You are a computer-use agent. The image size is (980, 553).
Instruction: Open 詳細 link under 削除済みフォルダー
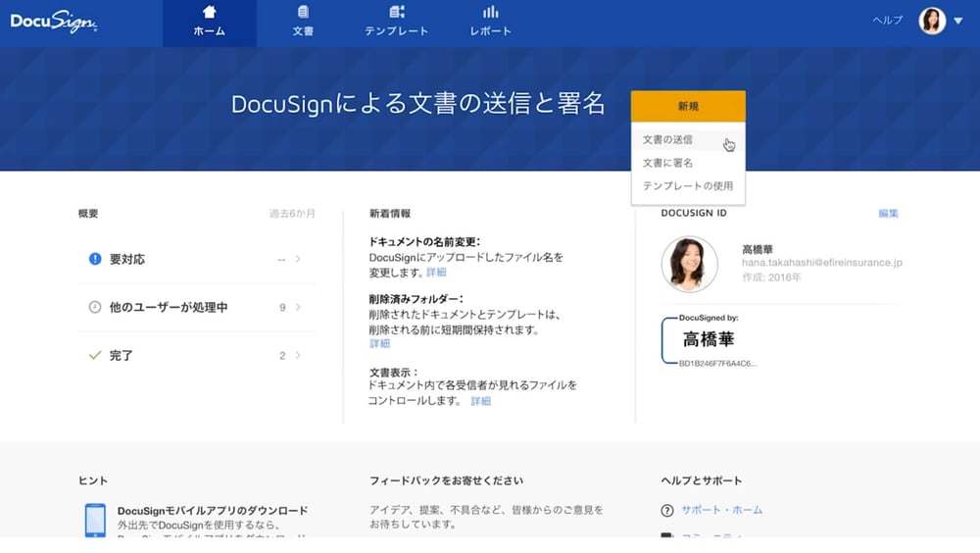379,343
